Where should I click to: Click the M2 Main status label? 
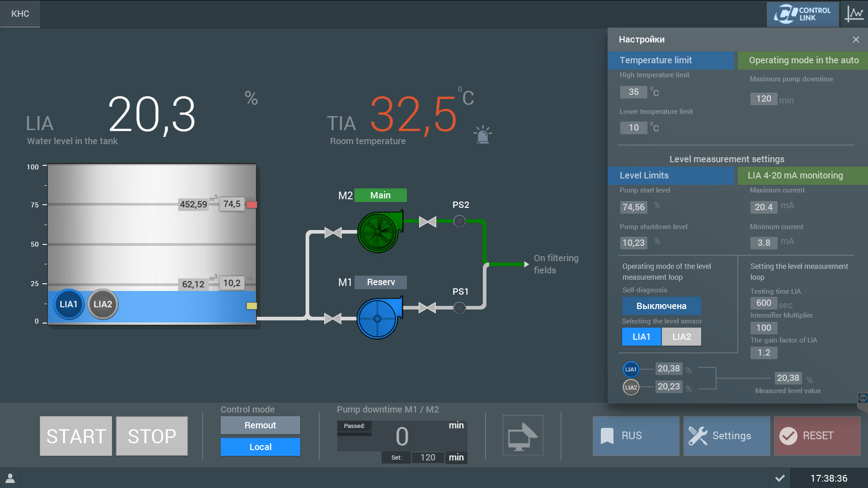click(381, 195)
